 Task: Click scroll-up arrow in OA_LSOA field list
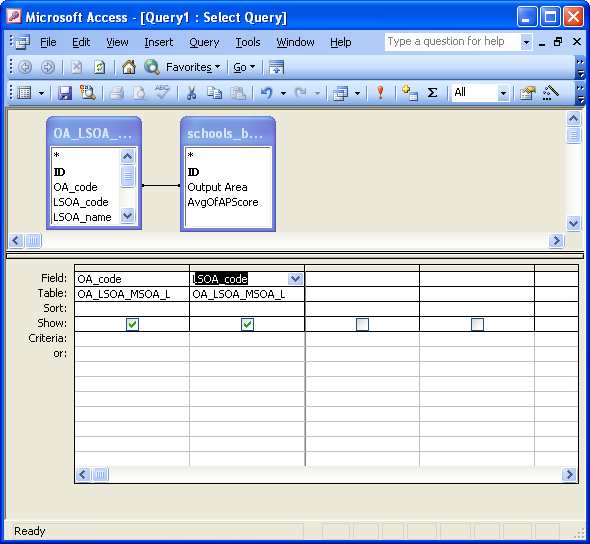(x=128, y=156)
